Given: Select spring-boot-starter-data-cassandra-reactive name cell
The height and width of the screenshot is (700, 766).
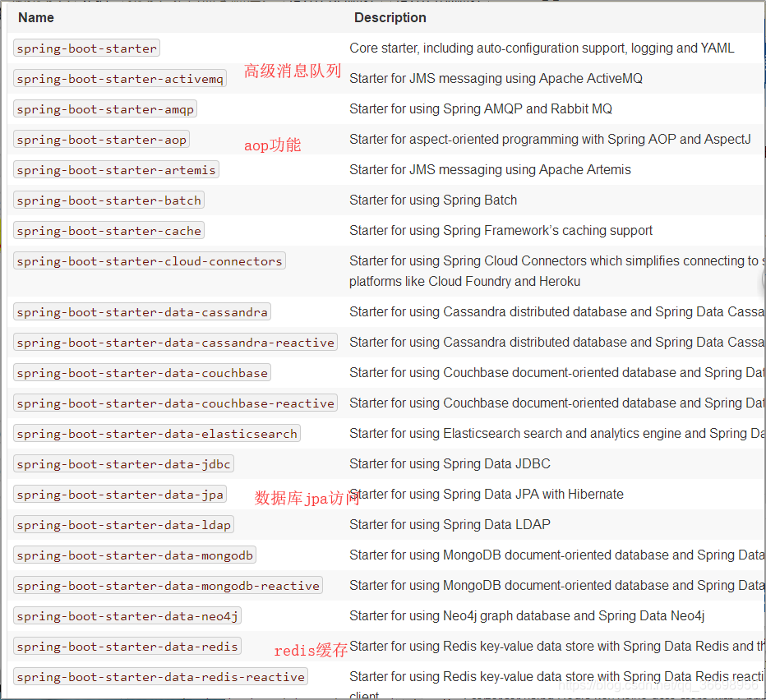Looking at the screenshot, I should (x=175, y=342).
